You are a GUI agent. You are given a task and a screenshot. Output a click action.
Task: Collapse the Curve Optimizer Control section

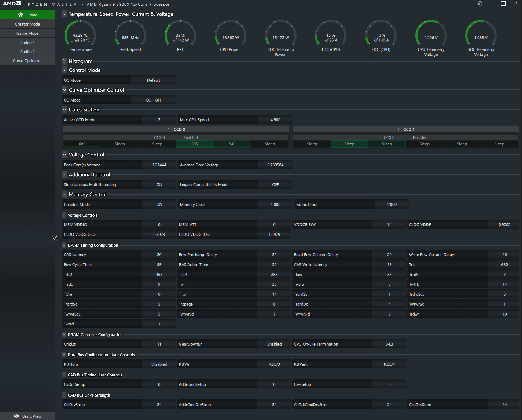point(65,90)
